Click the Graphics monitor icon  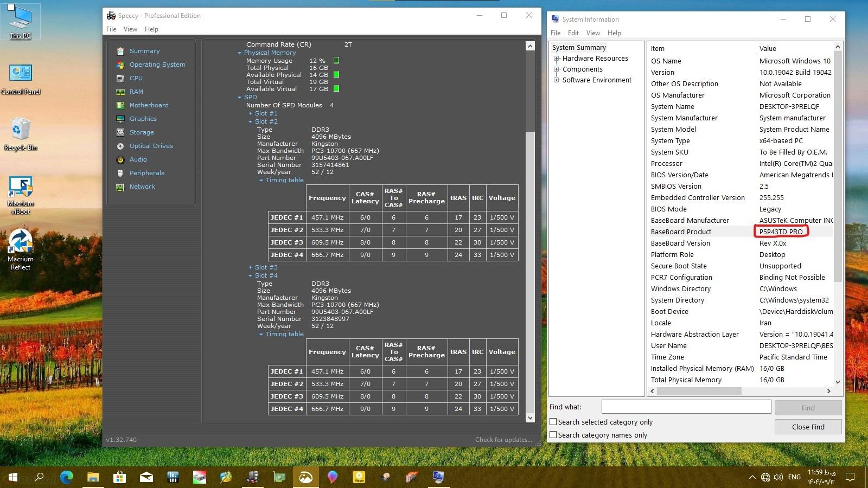click(x=120, y=119)
